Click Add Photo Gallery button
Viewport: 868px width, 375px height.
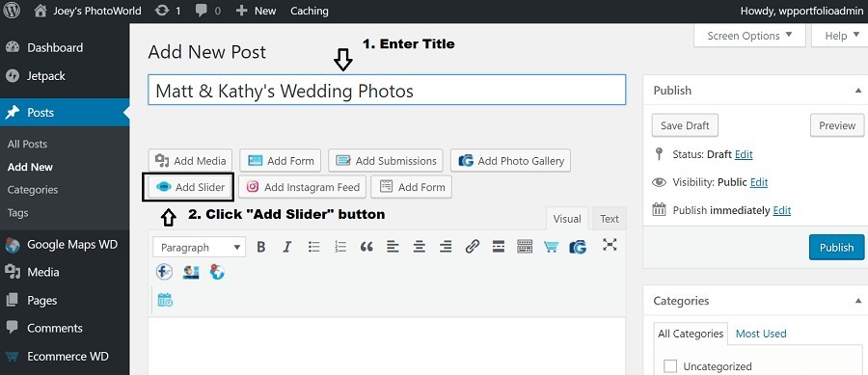tap(510, 161)
